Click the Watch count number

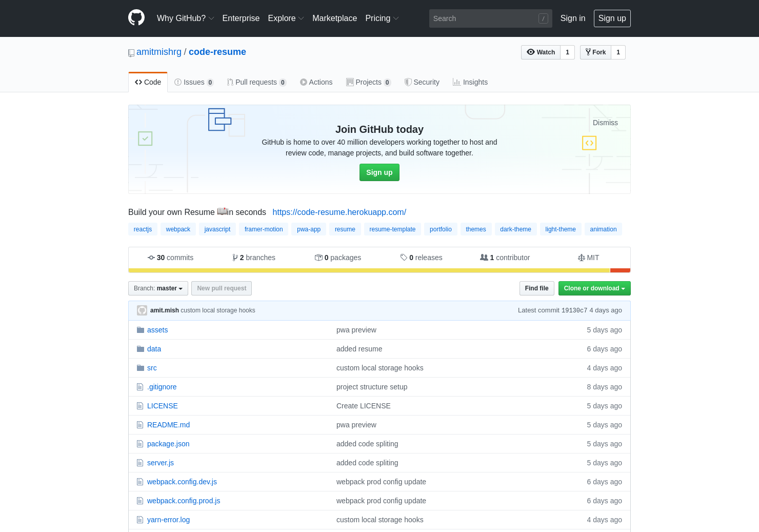[567, 52]
